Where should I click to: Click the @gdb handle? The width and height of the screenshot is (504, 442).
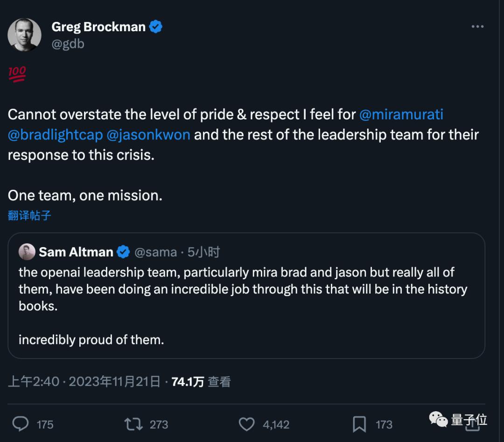pos(68,44)
